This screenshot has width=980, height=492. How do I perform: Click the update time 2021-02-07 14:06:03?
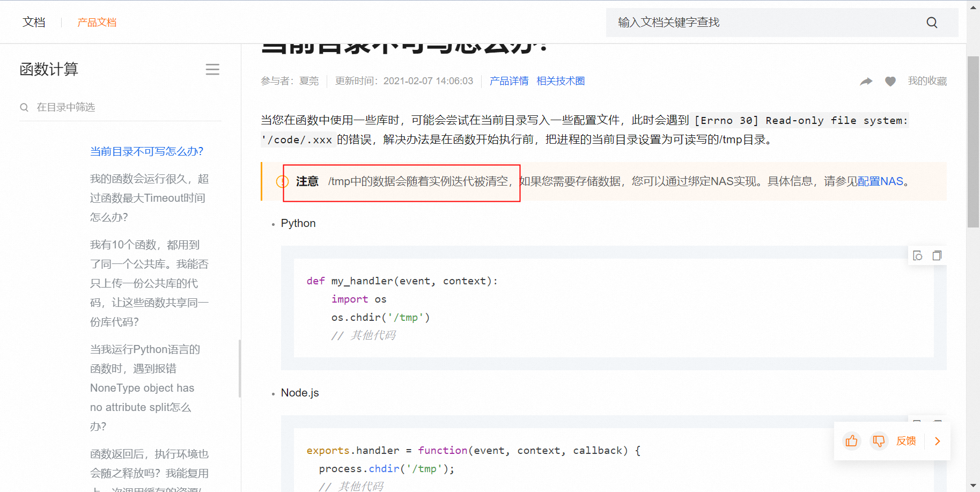[428, 81]
